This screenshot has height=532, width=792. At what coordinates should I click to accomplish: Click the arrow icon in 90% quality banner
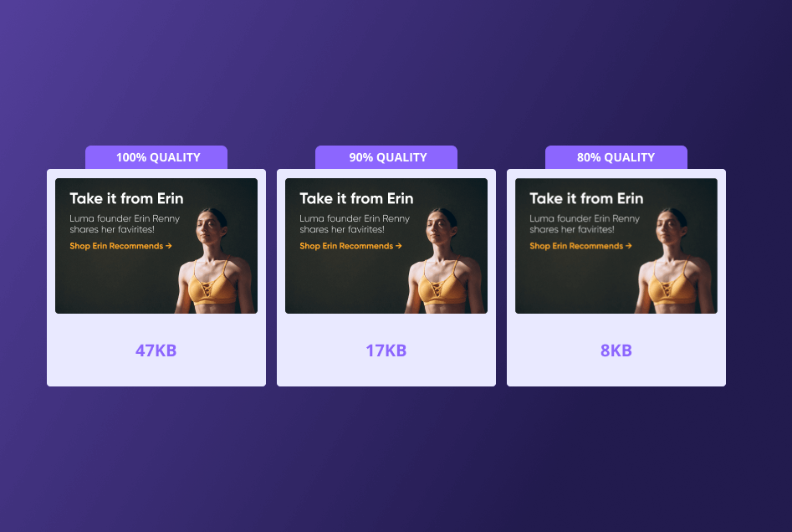[x=399, y=246]
